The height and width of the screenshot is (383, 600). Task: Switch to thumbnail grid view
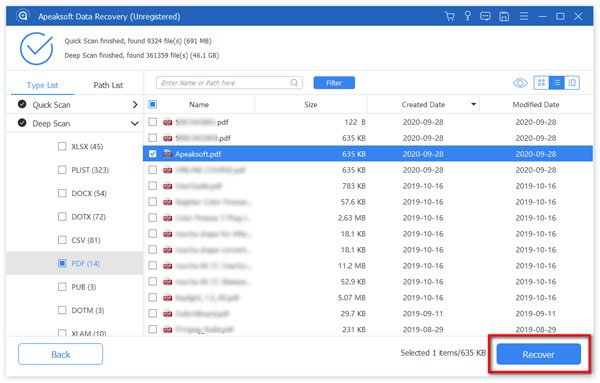(x=541, y=83)
